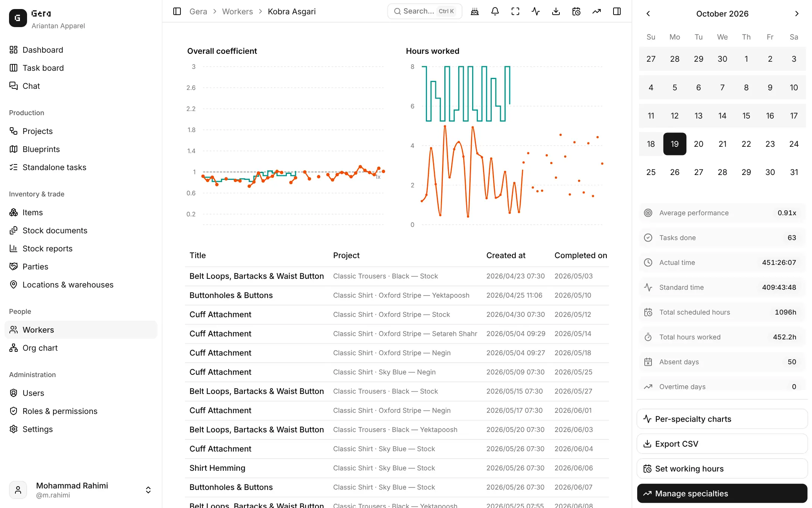
Task: Go to previous month in calendar
Action: point(648,14)
